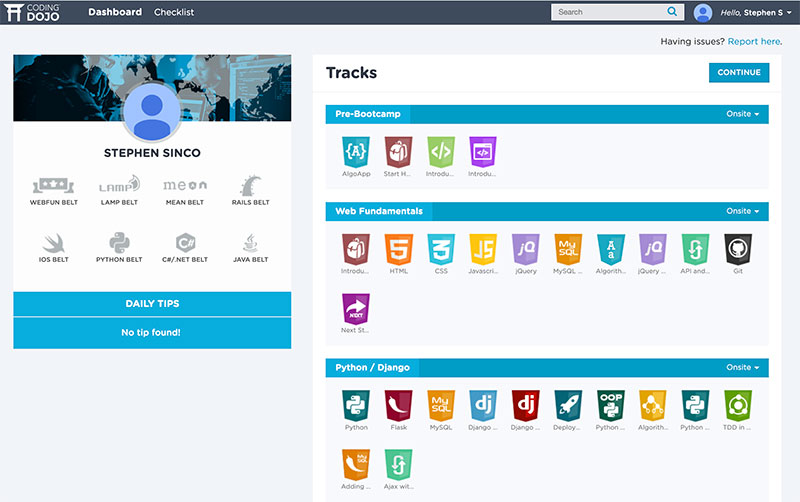Click the Continue button
This screenshot has height=502, width=800.
pyautogui.click(x=739, y=72)
